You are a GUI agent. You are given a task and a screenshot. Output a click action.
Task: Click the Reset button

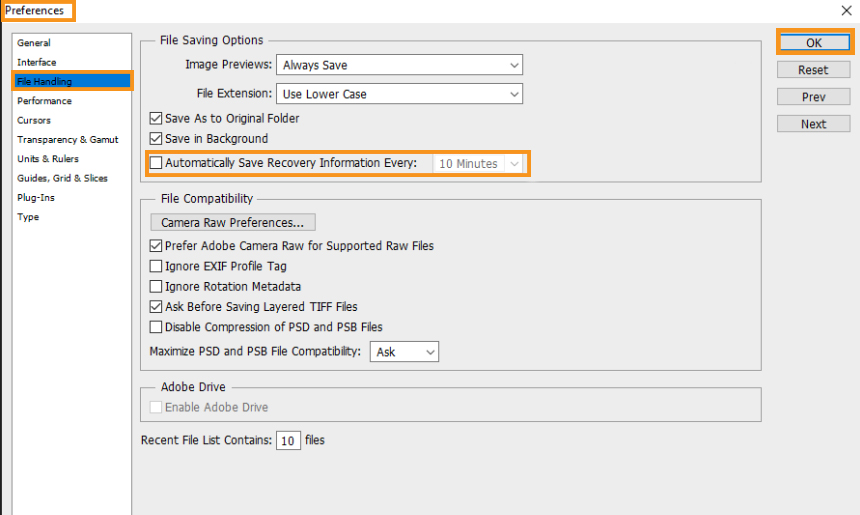(x=813, y=70)
